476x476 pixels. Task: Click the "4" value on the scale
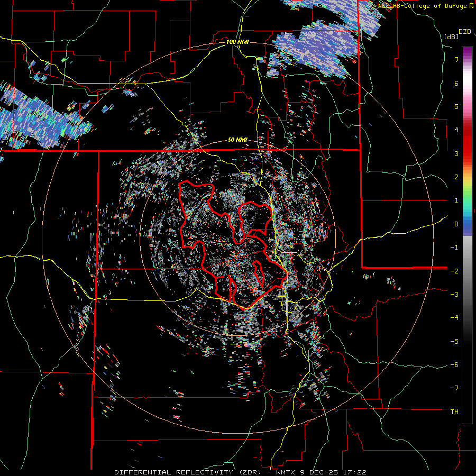(456, 130)
